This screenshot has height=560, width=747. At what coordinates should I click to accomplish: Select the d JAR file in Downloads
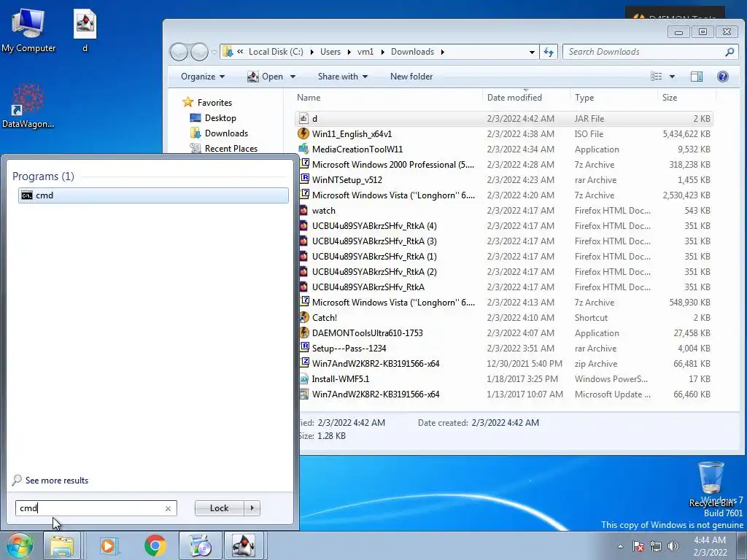tap(504, 119)
